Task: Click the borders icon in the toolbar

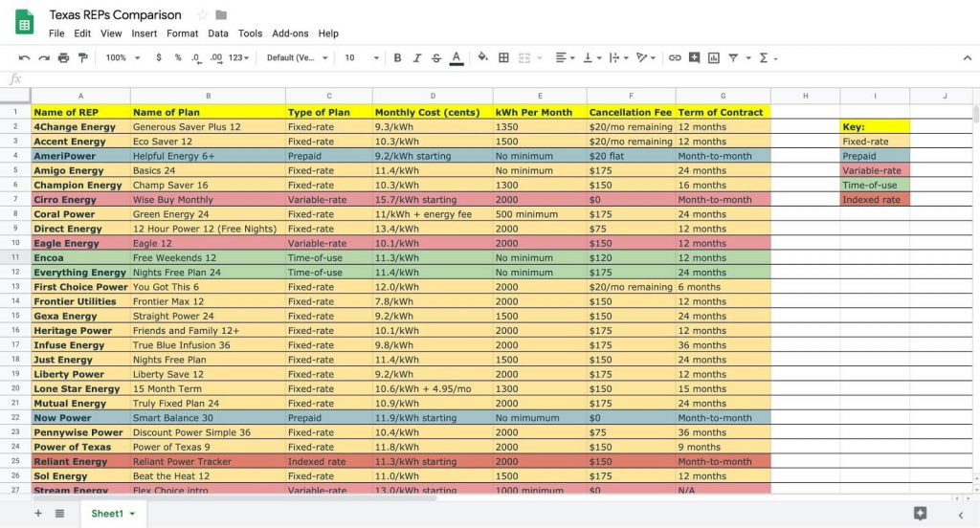Action: [503, 57]
